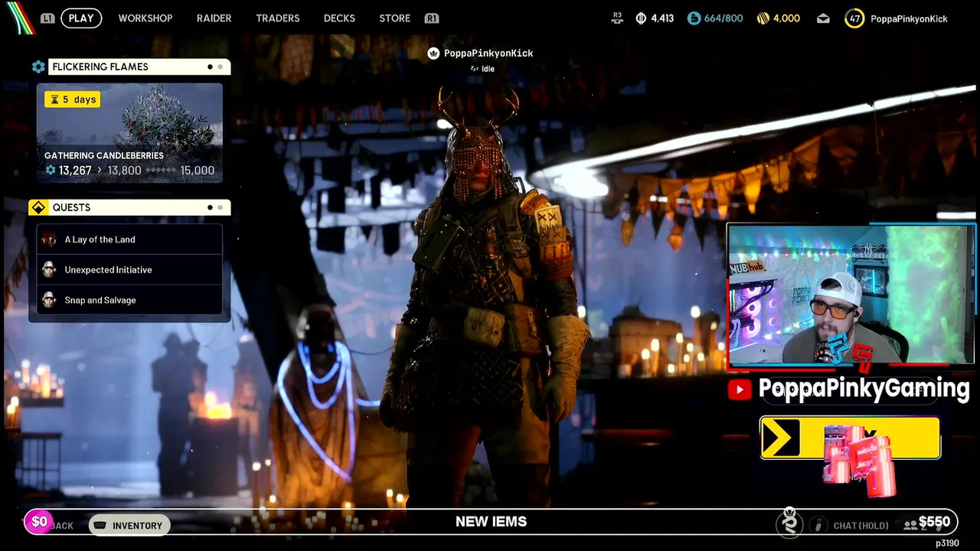Click the YouTube logo icon

[740, 390]
